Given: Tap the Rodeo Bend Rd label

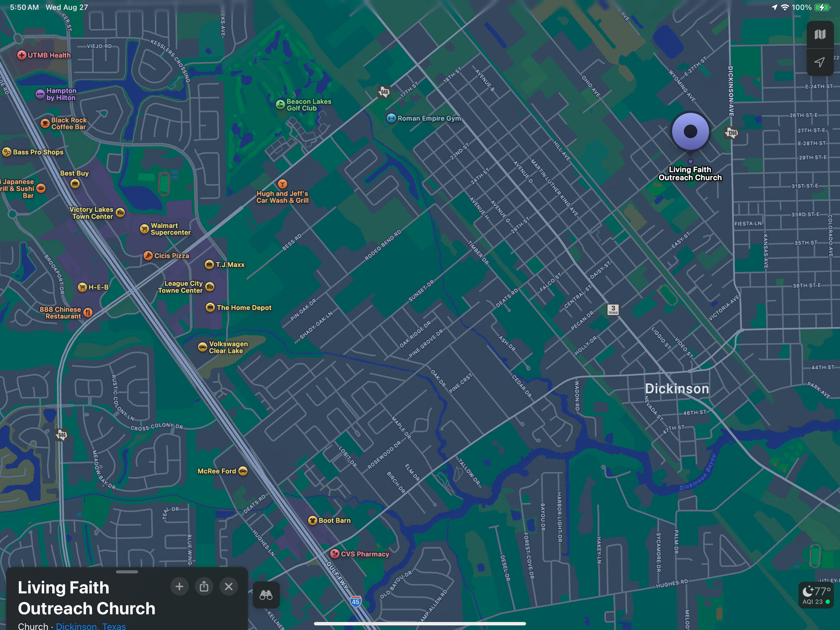Looking at the screenshot, I should coord(383,245).
